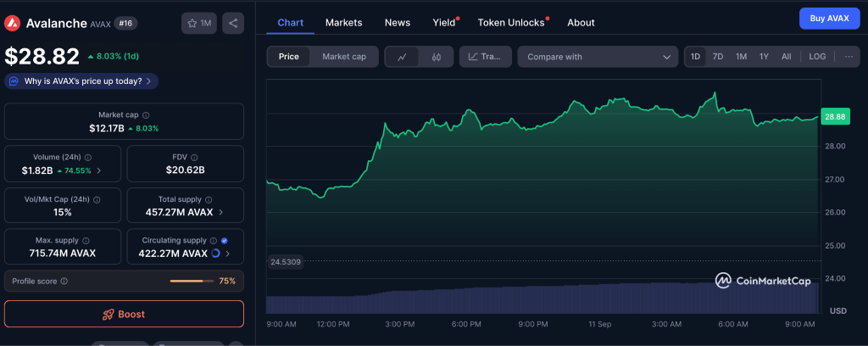Image resolution: width=868 pixels, height=346 pixels.
Task: Select the 7D time range
Action: point(718,57)
